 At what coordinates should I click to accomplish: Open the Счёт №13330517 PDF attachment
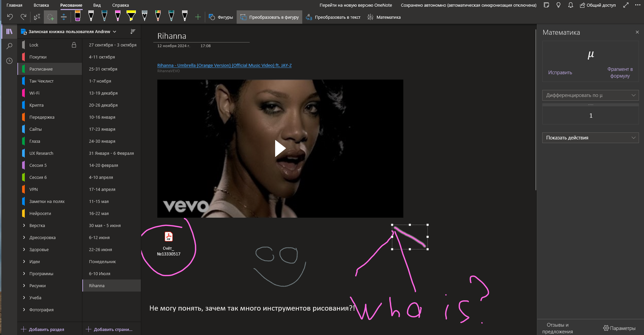[x=169, y=244]
